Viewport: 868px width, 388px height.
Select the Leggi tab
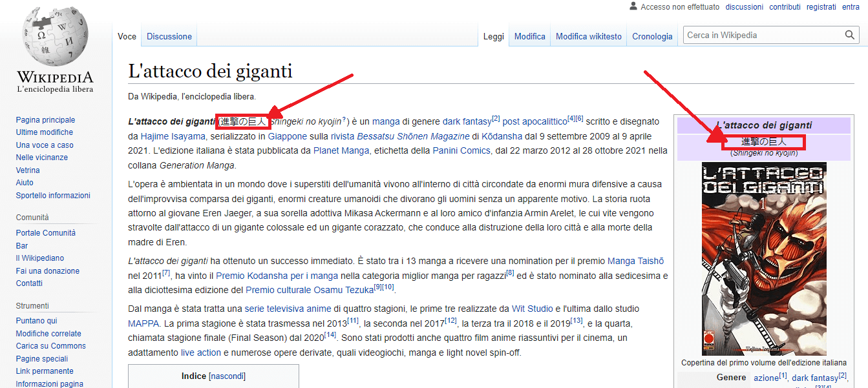[x=494, y=36]
